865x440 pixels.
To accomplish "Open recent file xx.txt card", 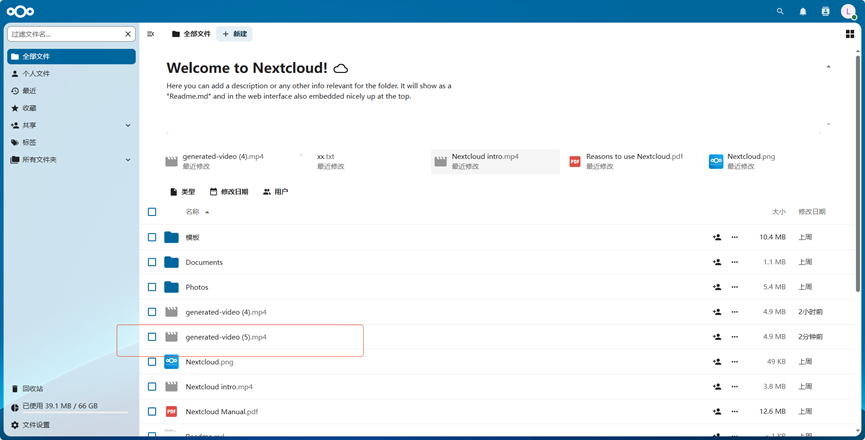I will (x=361, y=162).
